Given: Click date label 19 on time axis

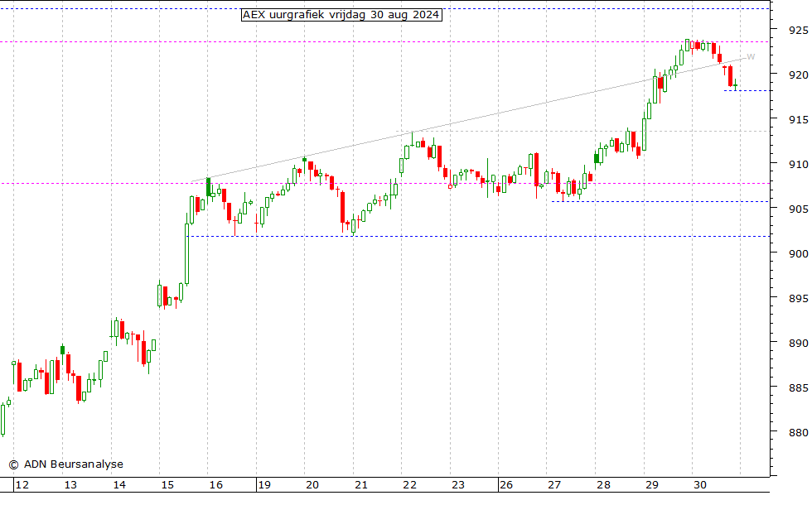Looking at the screenshot, I should click(x=264, y=485).
